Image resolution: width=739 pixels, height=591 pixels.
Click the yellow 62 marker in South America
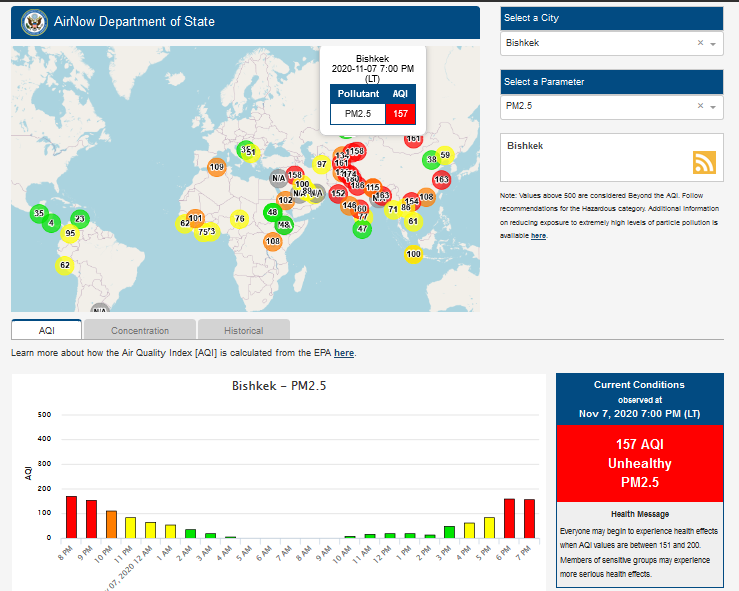pos(65,265)
